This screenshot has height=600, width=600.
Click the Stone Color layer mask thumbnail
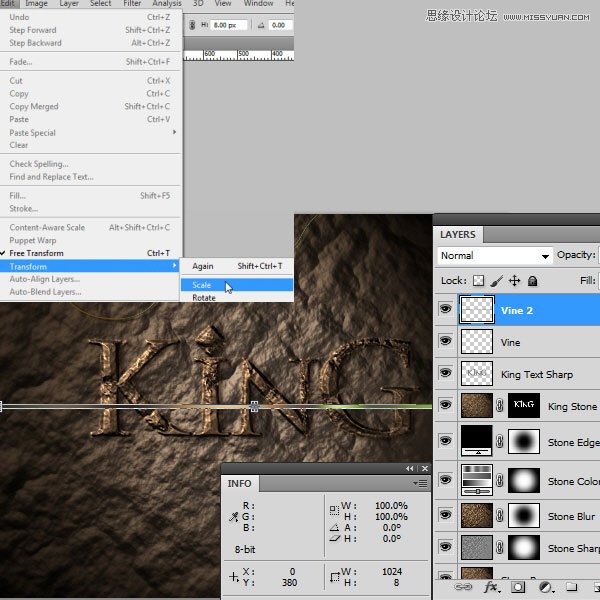(x=524, y=480)
